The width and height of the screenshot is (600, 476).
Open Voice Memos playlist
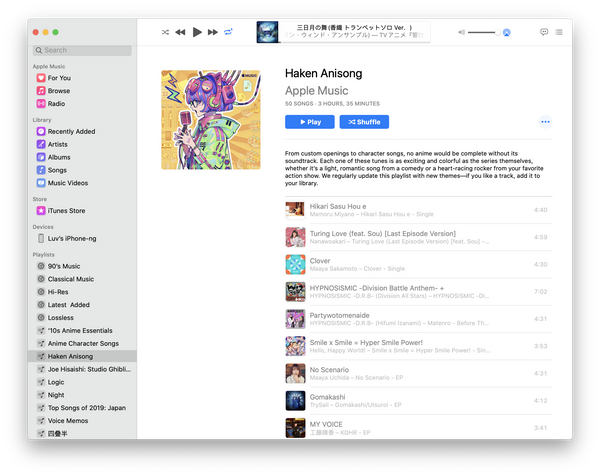(82, 421)
